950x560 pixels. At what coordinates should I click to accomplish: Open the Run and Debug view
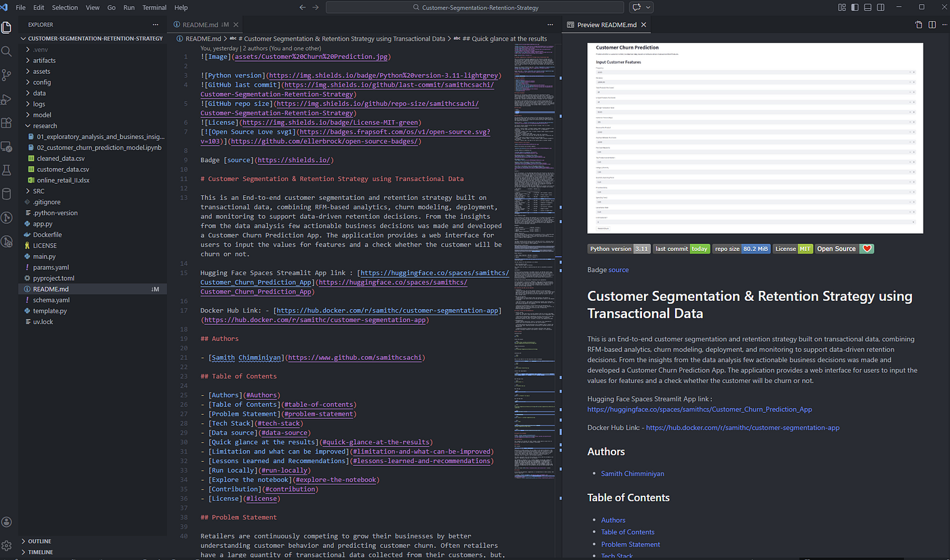(7, 99)
